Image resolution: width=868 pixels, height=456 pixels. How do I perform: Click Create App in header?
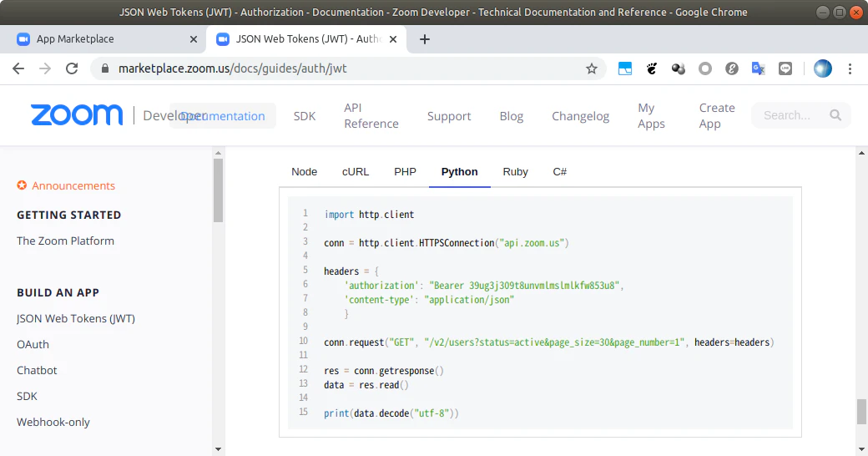[x=717, y=116]
